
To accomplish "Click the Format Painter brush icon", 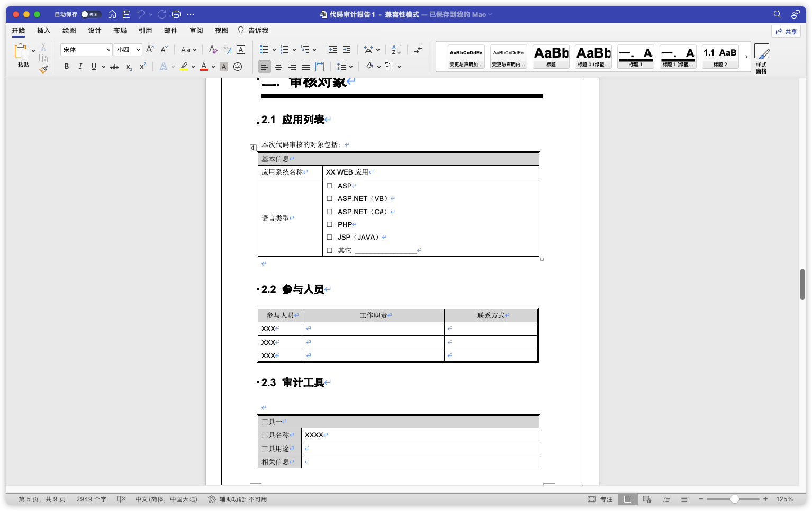I will [43, 69].
